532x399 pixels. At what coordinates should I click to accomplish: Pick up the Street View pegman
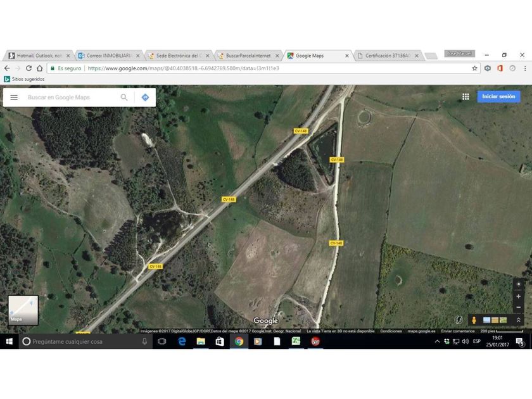[474, 320]
